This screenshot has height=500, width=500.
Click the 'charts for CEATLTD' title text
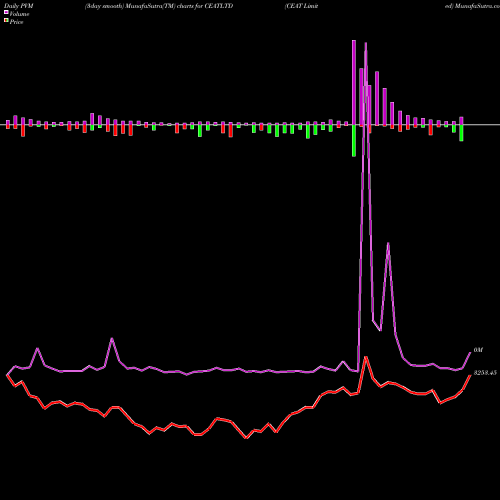coord(205,6)
